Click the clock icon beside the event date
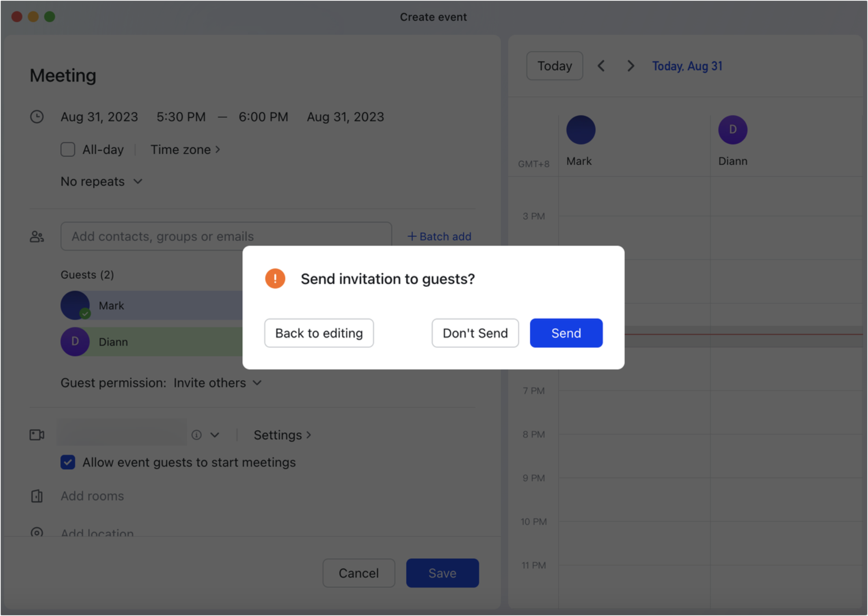This screenshot has width=868, height=616. pyautogui.click(x=37, y=117)
